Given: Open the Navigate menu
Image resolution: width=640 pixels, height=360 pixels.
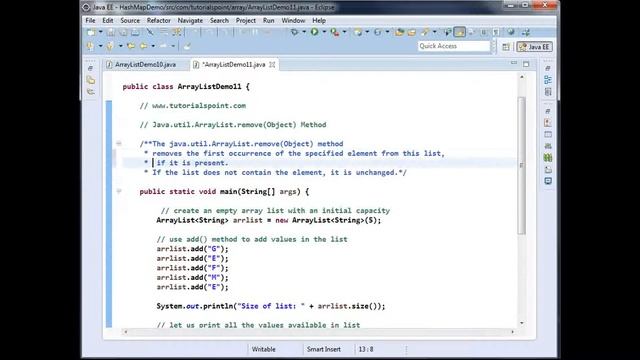Looking at the screenshot, I should click(190, 20).
